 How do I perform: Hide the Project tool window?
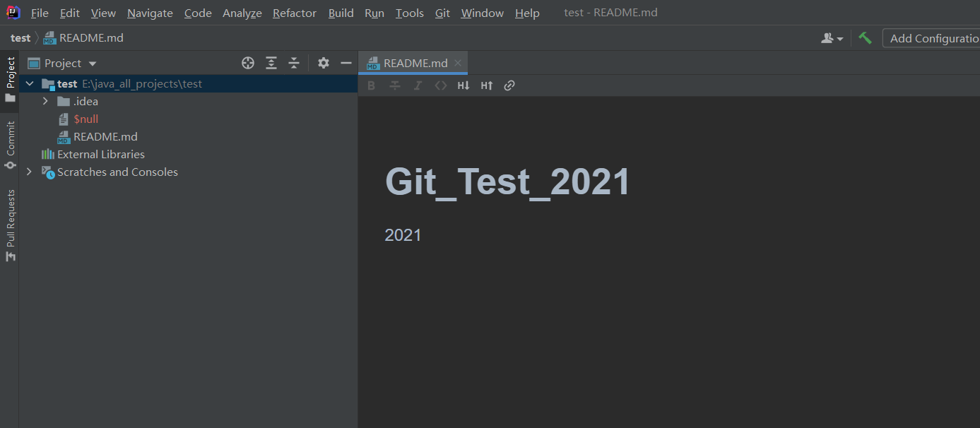click(346, 63)
